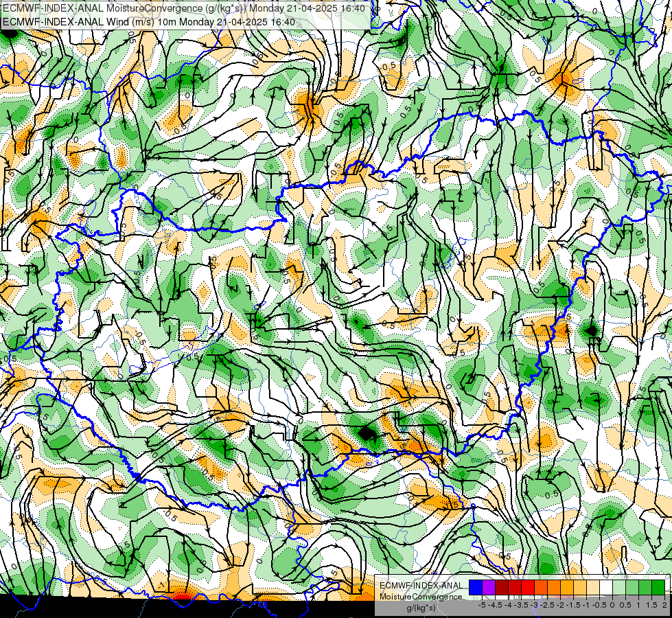Click the legend's 1.5 tick label

pyautogui.click(x=652, y=605)
